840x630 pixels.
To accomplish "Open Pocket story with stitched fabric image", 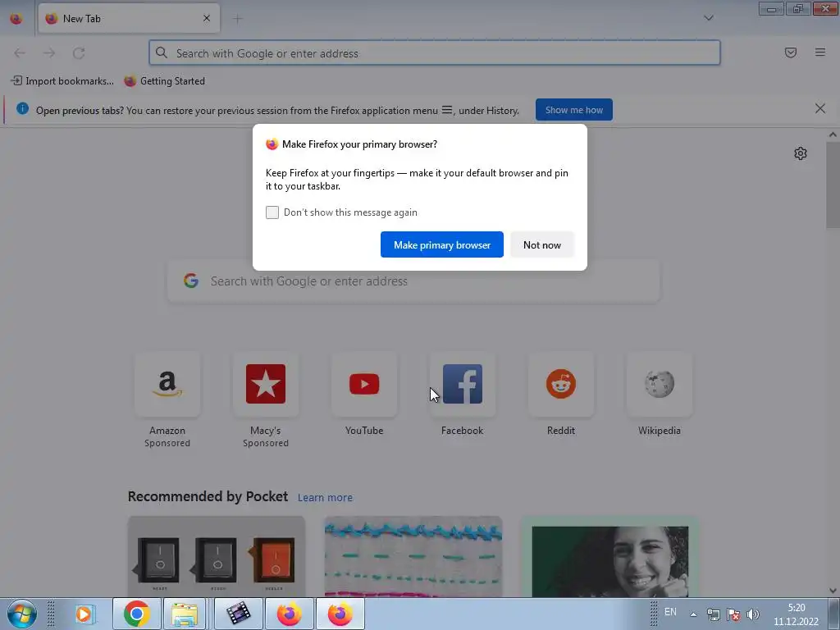I will 413,557.
